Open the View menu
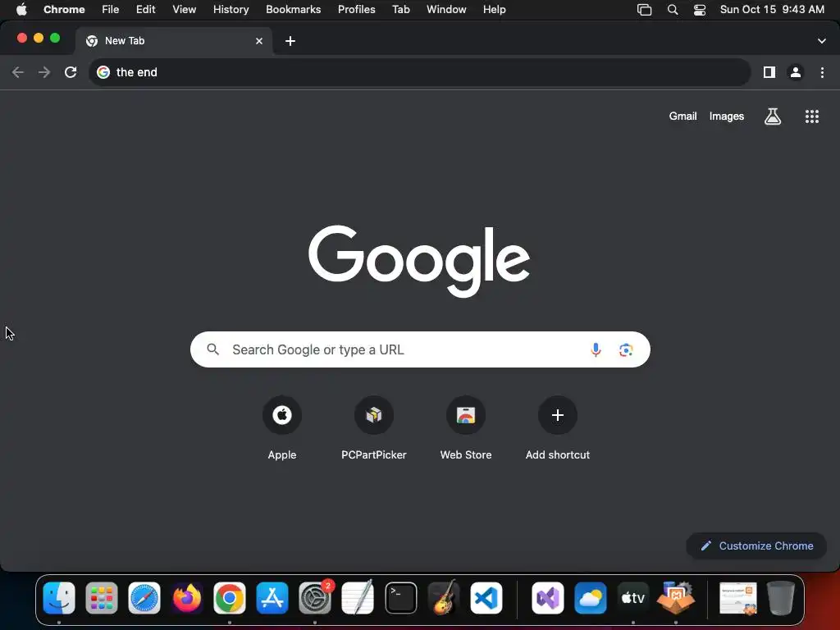Screen dimensions: 840x630 184,9
